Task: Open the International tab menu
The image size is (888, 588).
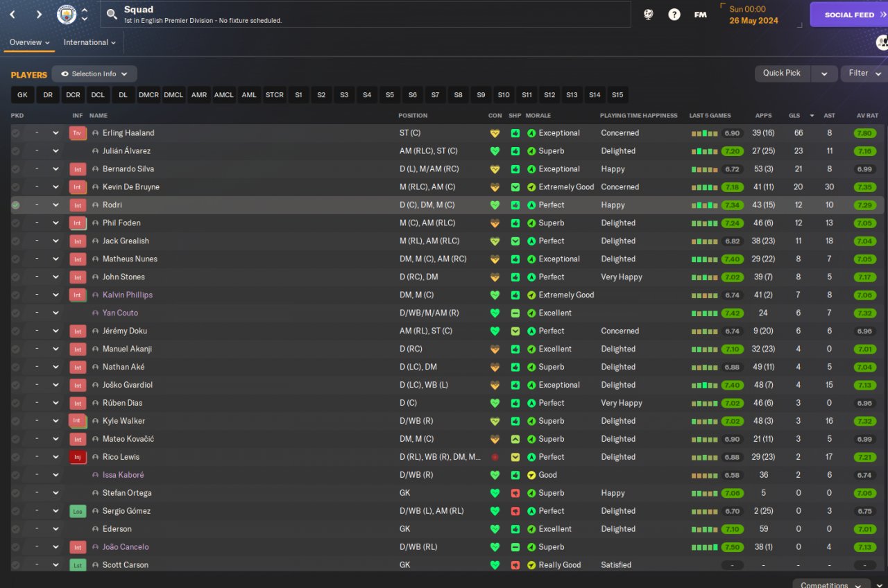Action: point(89,43)
